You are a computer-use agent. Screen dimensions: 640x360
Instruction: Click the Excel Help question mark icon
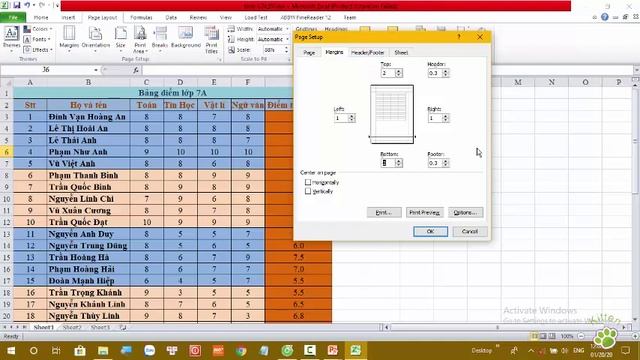click(x=605, y=17)
